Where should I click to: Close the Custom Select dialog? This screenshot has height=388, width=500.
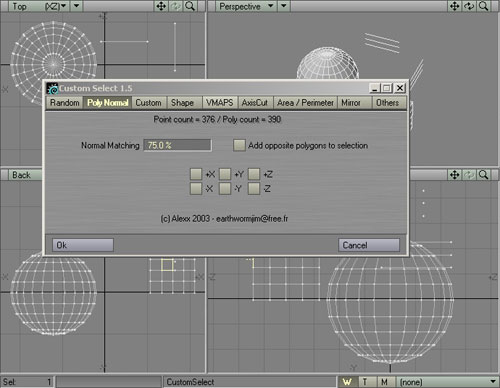click(400, 88)
